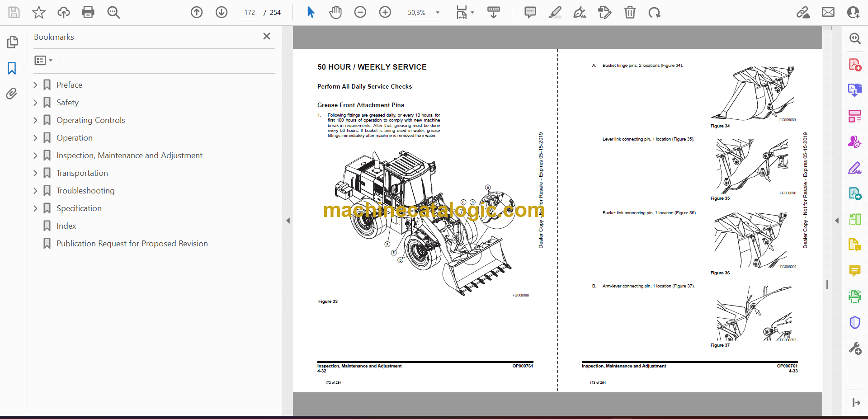Close the Bookmarks panel
This screenshot has height=419, width=868.
267,36
